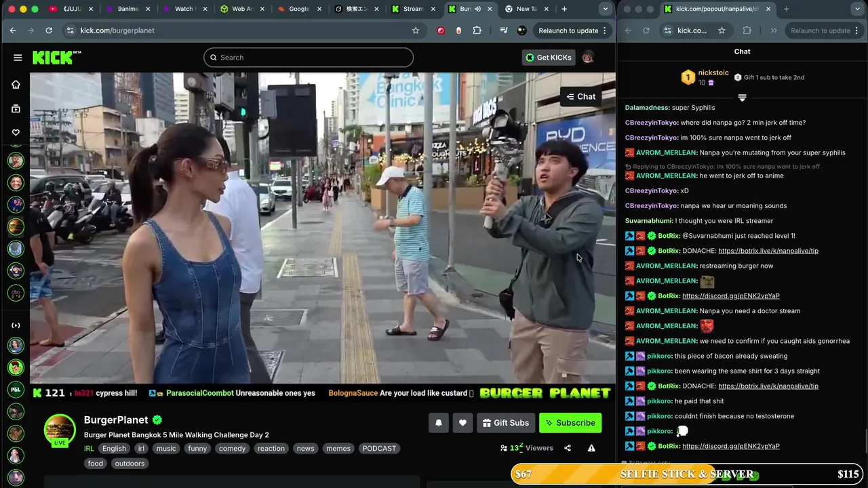
Task: Focus the Kick search field
Action: 309,58
